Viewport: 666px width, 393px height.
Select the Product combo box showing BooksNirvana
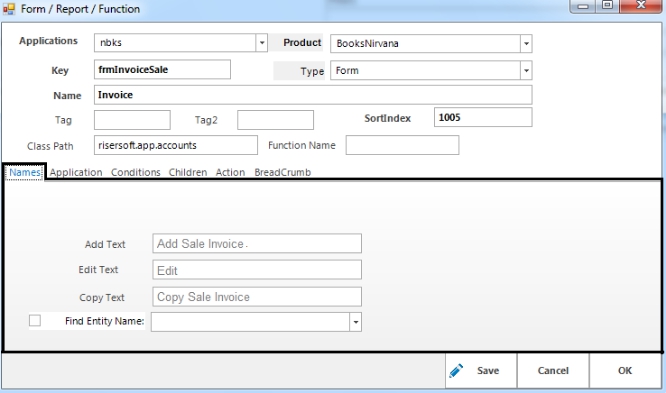tap(431, 43)
